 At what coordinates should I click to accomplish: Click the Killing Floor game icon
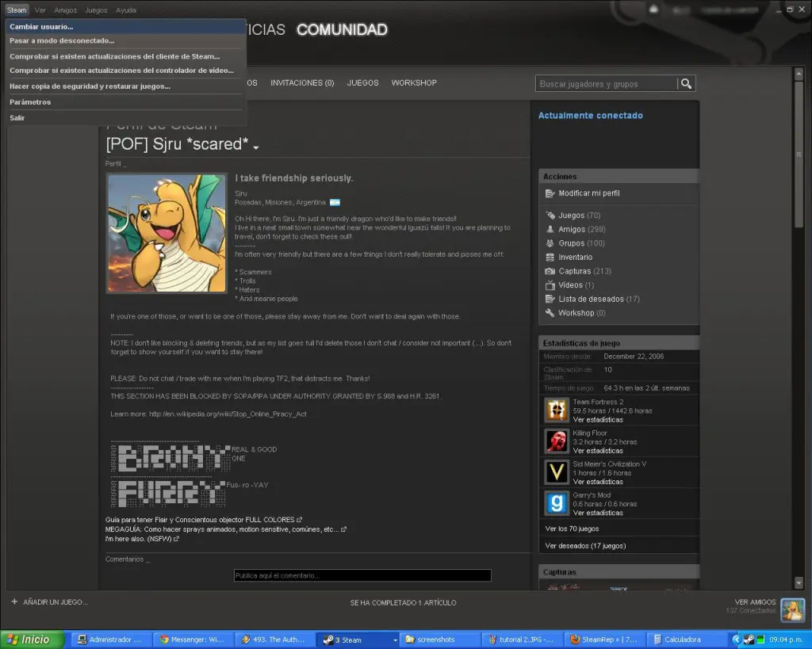coord(557,441)
